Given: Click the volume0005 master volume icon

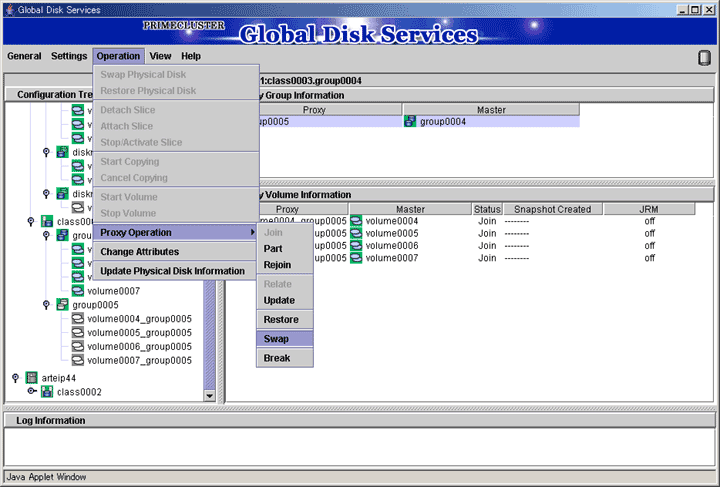Looking at the screenshot, I should [x=356, y=233].
